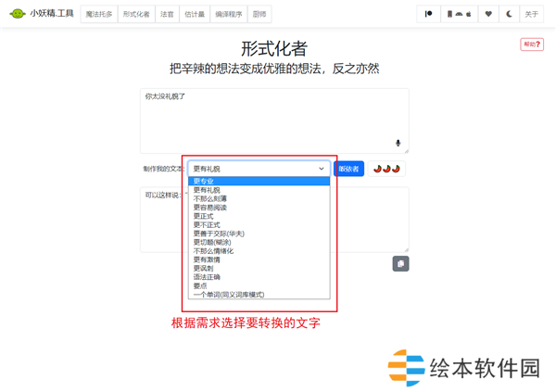556x392 pixels.
Task: Click the blue convert button
Action: click(348, 169)
